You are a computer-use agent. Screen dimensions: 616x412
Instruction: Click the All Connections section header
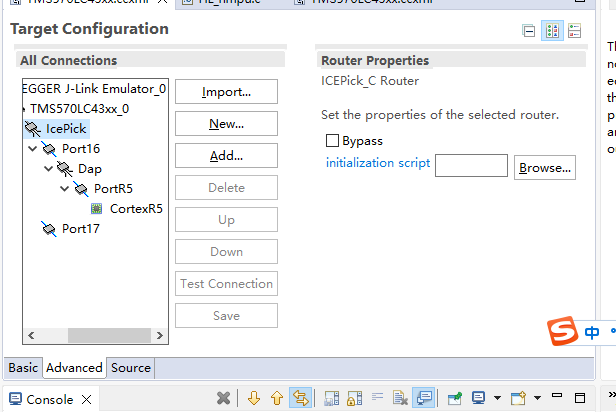click(x=68, y=60)
